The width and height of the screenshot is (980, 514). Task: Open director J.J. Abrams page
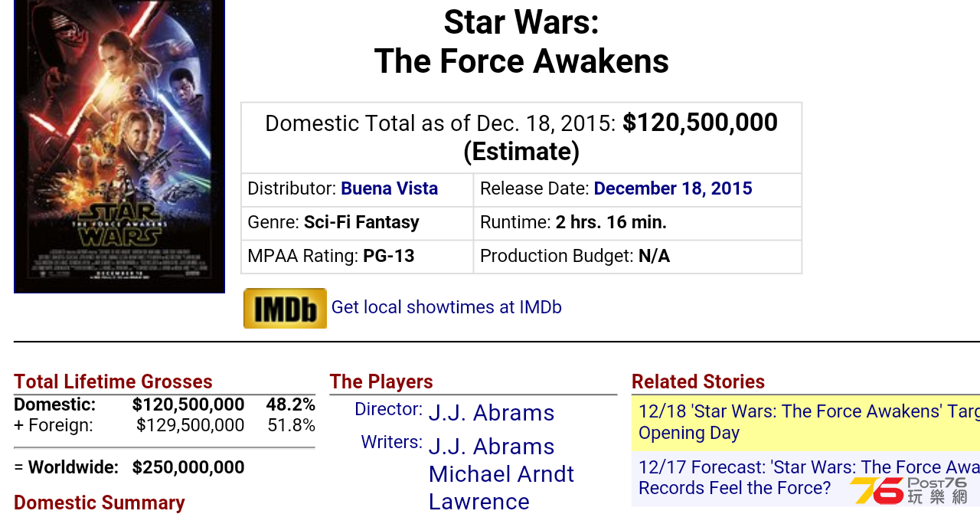[x=492, y=413]
